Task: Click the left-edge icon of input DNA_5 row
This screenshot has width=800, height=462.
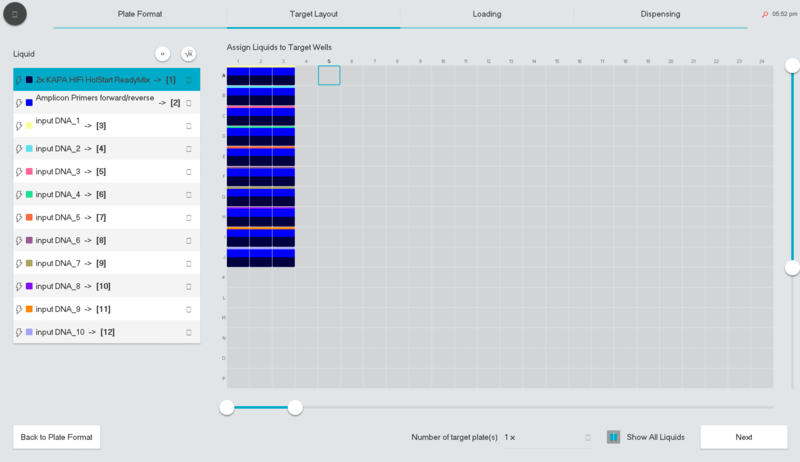Action: 19,218
